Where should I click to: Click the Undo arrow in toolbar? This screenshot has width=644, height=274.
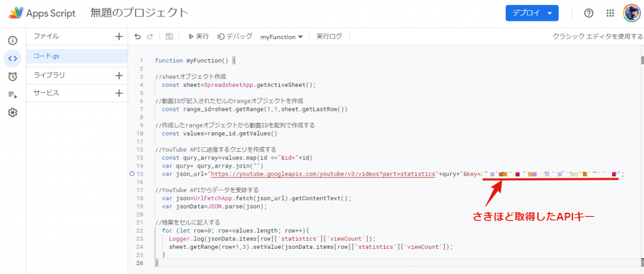[x=138, y=37]
